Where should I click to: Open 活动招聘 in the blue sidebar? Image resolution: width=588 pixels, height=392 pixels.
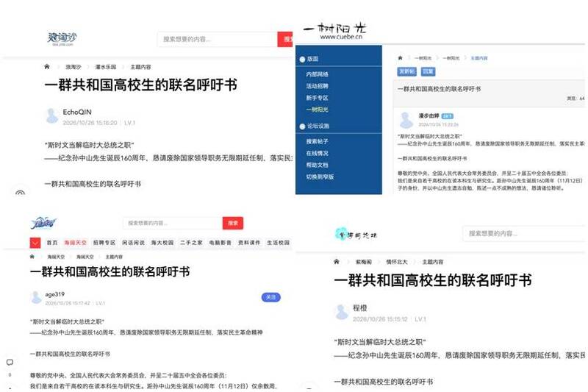[317, 86]
